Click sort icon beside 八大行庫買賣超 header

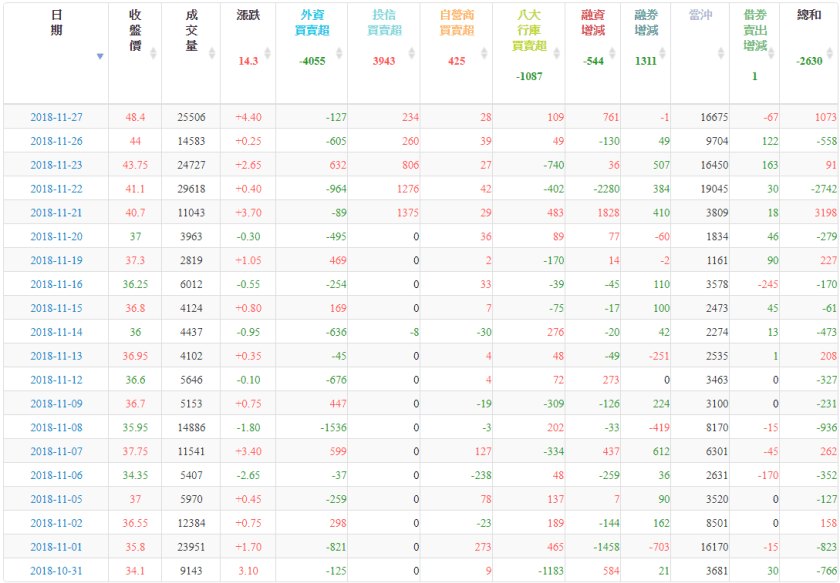click(x=555, y=53)
